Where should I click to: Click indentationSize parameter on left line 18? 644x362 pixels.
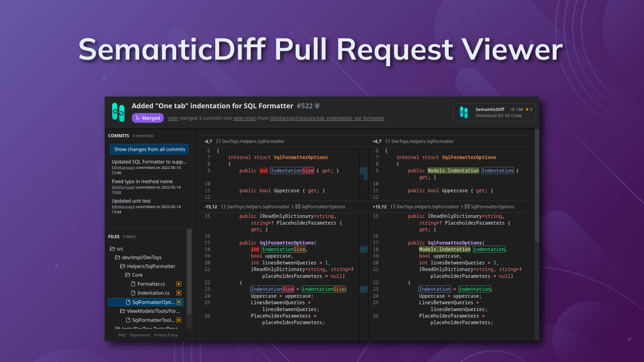click(284, 249)
